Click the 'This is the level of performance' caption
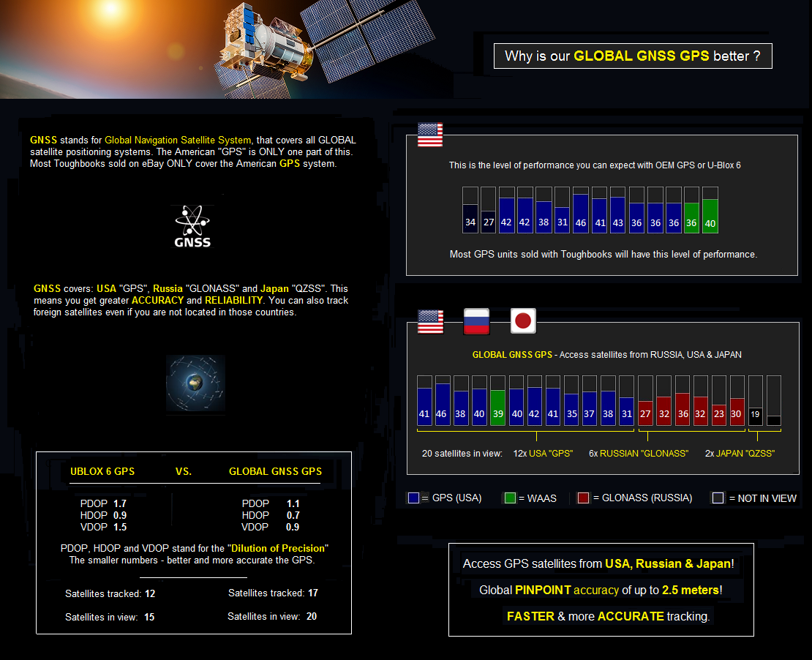The image size is (812, 660). [x=595, y=165]
